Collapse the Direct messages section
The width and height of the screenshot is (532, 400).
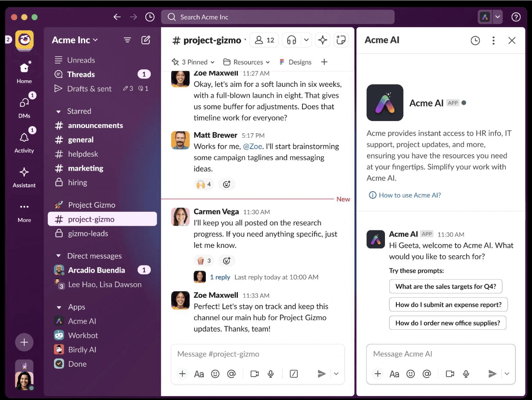[58, 256]
